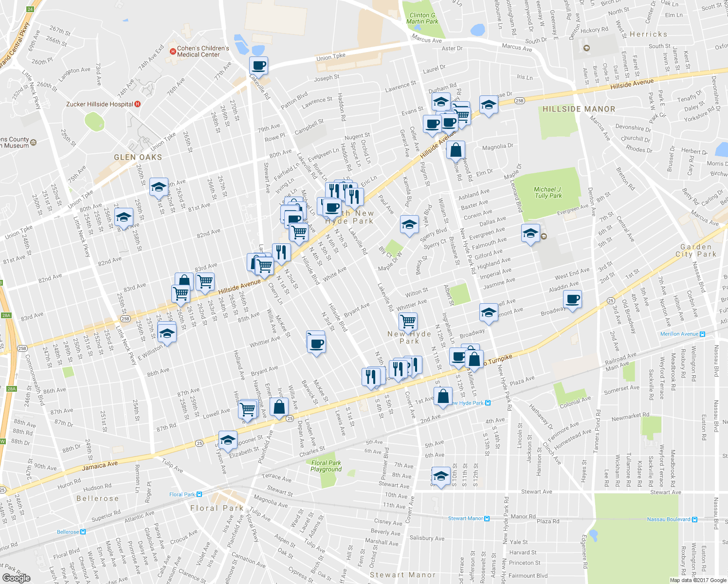Click the Map data ©2017 Google attribution

tap(698, 580)
